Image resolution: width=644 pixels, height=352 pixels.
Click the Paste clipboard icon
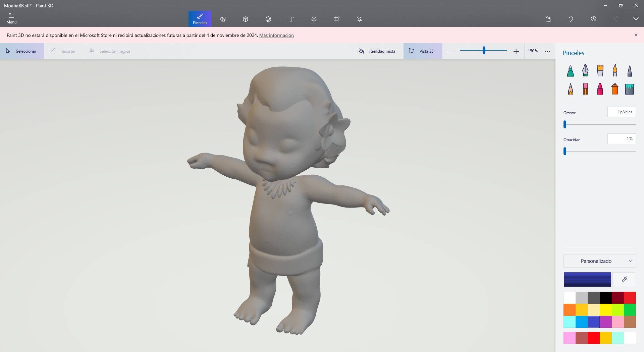click(548, 19)
